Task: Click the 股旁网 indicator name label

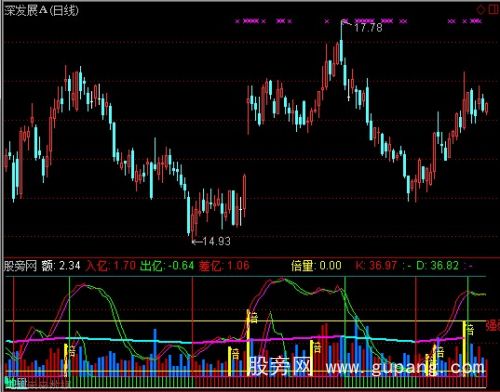Action: [20, 266]
